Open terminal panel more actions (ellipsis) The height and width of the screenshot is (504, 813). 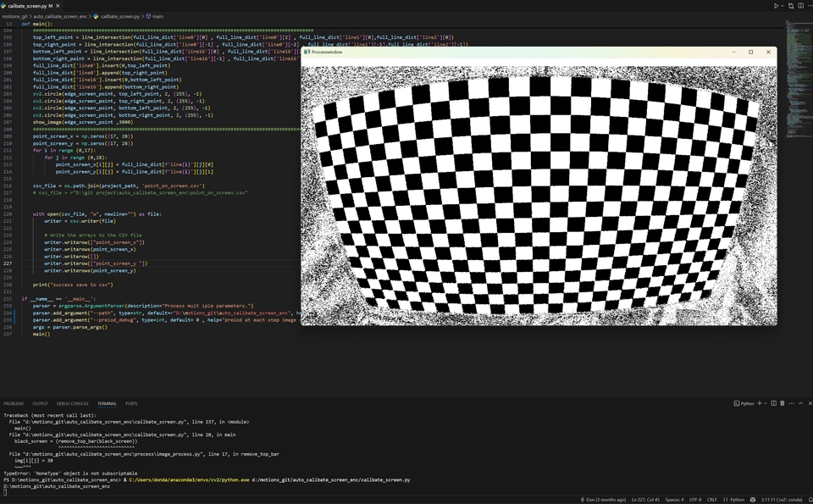coord(792,404)
